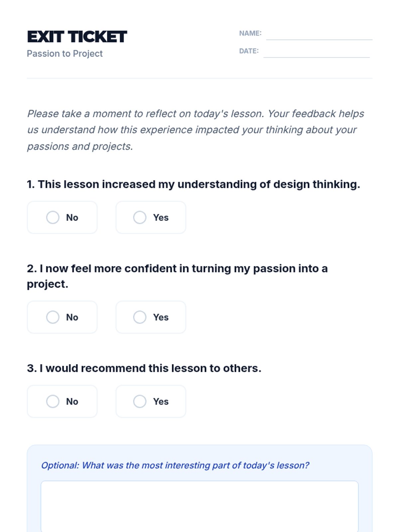Viewport: 399px width, 532px height.
Task: Click the DATE: label
Action: point(249,51)
